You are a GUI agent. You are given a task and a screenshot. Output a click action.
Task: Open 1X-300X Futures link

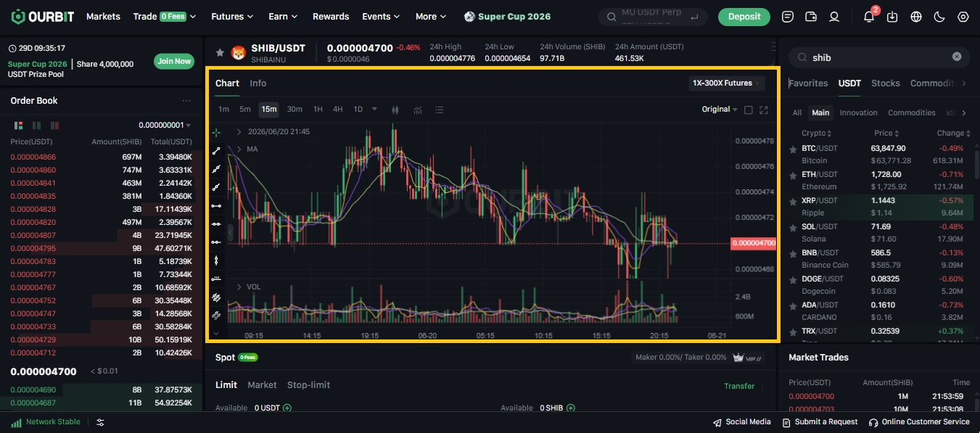point(727,83)
